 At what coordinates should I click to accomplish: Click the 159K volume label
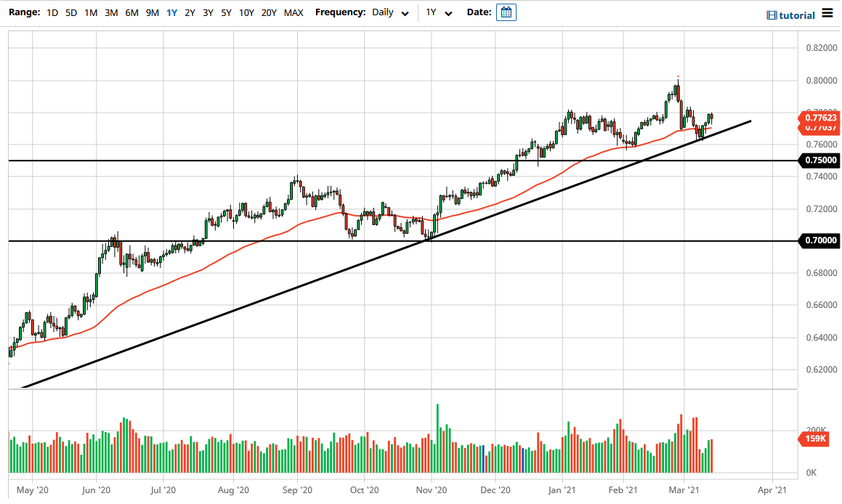tap(817, 439)
